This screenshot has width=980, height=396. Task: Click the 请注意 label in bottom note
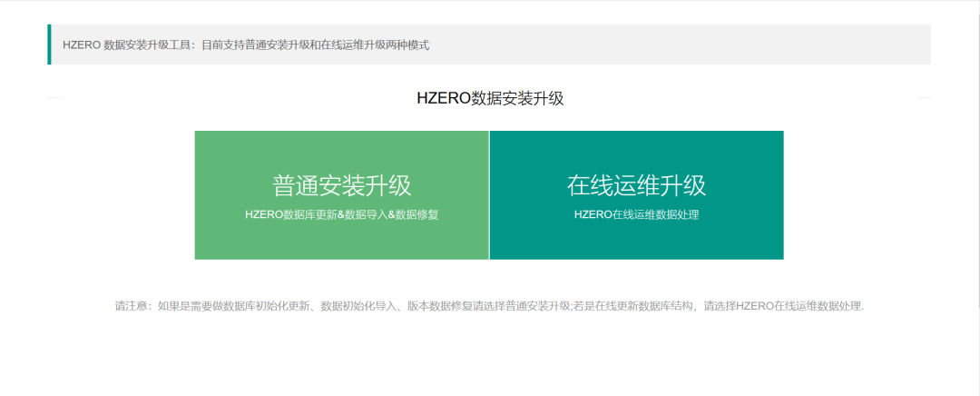coord(132,306)
